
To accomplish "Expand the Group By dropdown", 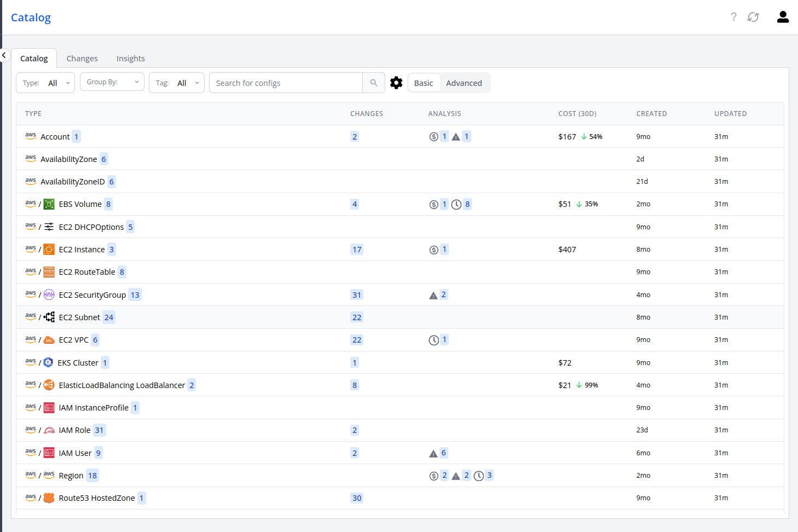I will [x=112, y=82].
